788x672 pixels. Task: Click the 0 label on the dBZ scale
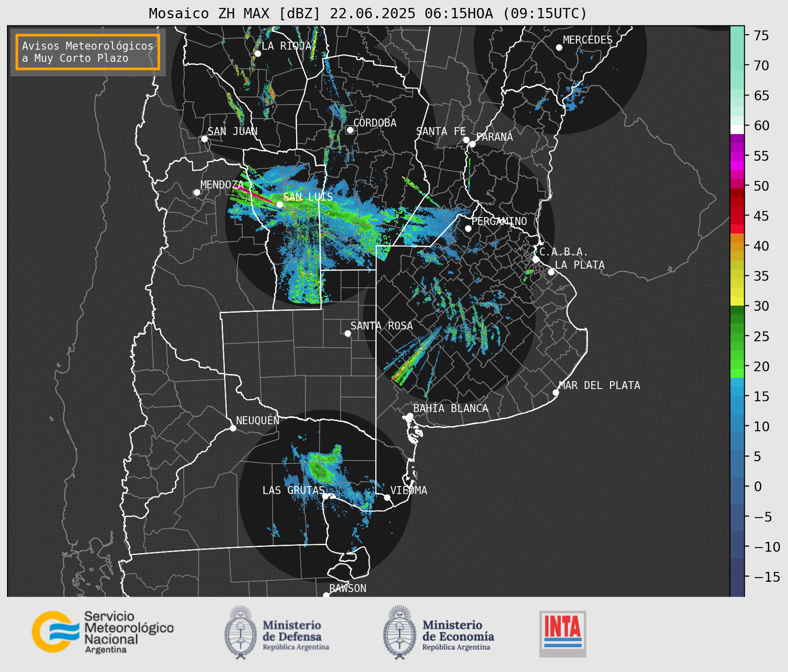click(758, 486)
